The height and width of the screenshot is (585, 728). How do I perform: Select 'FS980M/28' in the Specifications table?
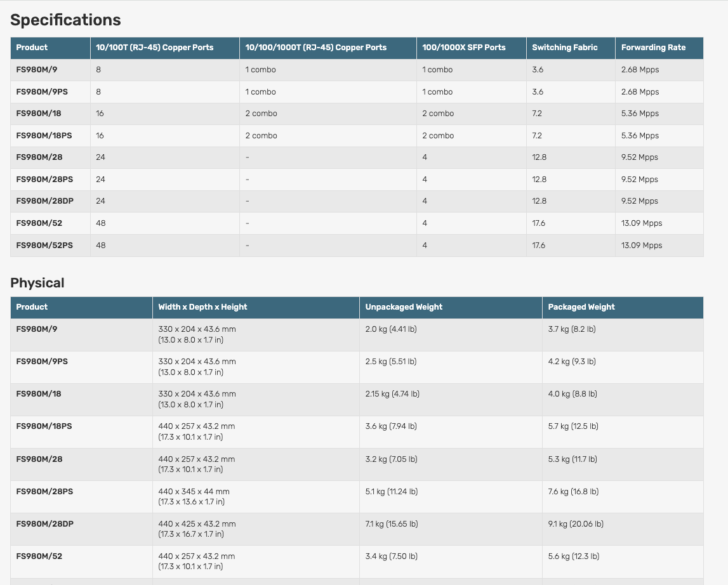coord(39,157)
